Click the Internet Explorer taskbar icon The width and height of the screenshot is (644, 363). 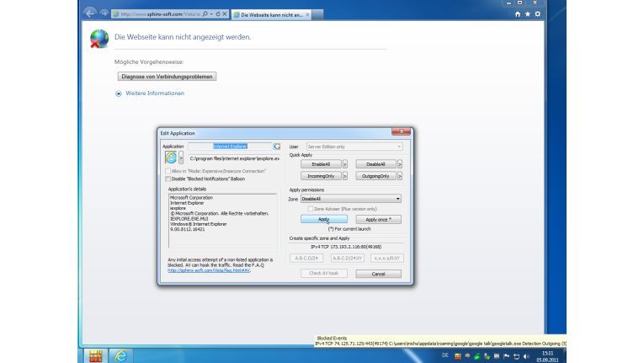click(x=120, y=355)
